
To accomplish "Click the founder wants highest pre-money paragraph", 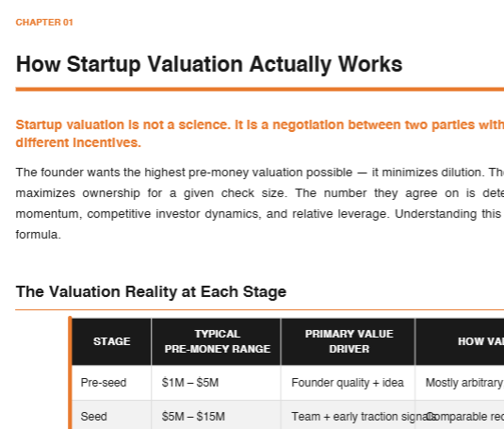I will click(260, 204).
